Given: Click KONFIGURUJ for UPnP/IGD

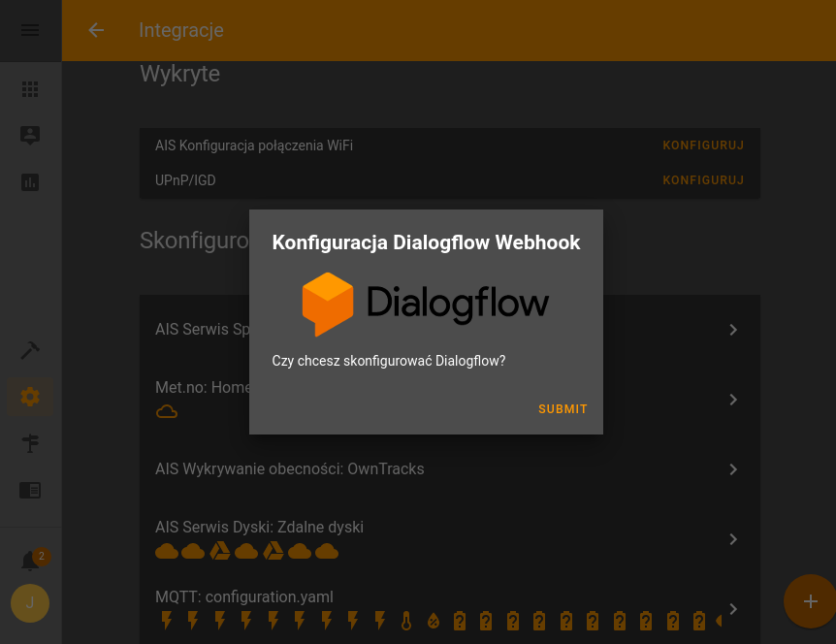Looking at the screenshot, I should 703,180.
